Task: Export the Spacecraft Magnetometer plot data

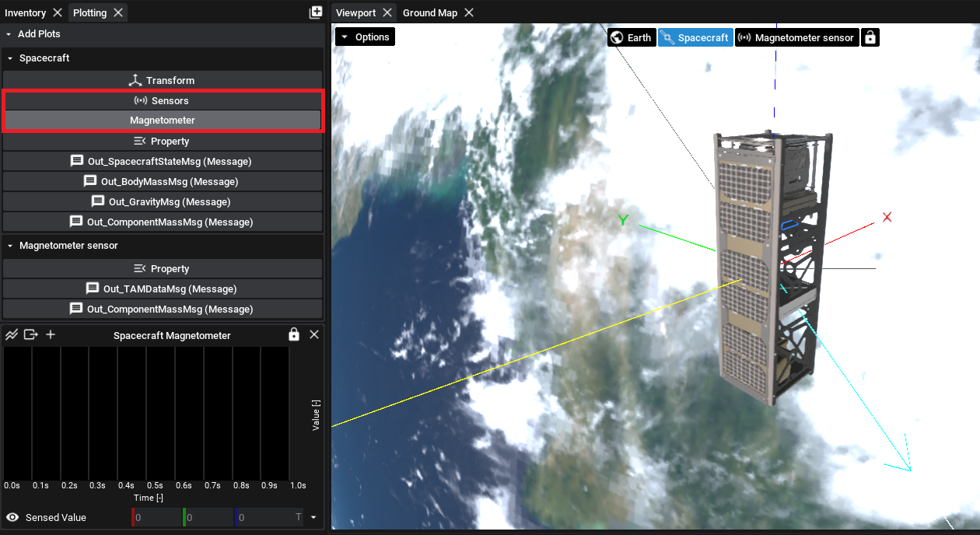Action: tap(31, 335)
